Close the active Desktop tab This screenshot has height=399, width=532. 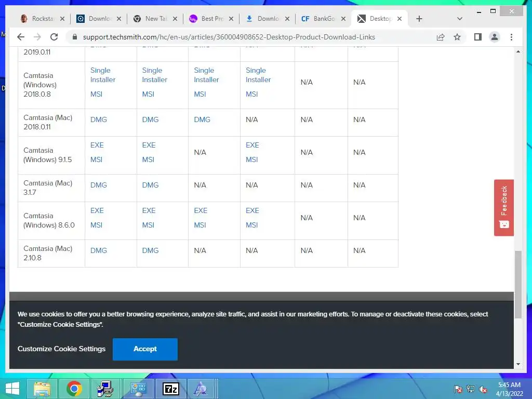pyautogui.click(x=400, y=19)
